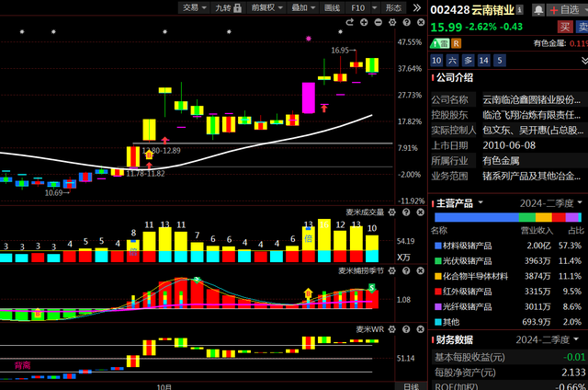Click the 基本每股收益 row
The height and width of the screenshot is (390, 588).
pyautogui.click(x=510, y=357)
